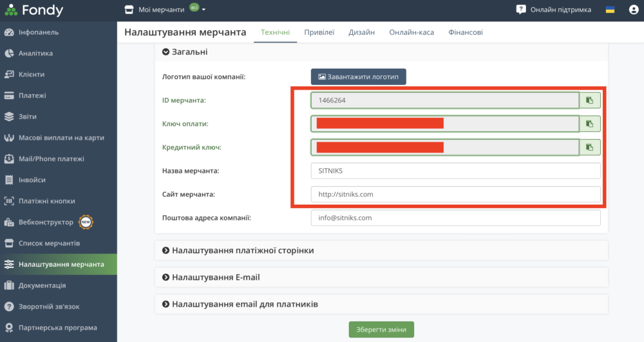Click the Сайт мерчанта field

pos(455,195)
